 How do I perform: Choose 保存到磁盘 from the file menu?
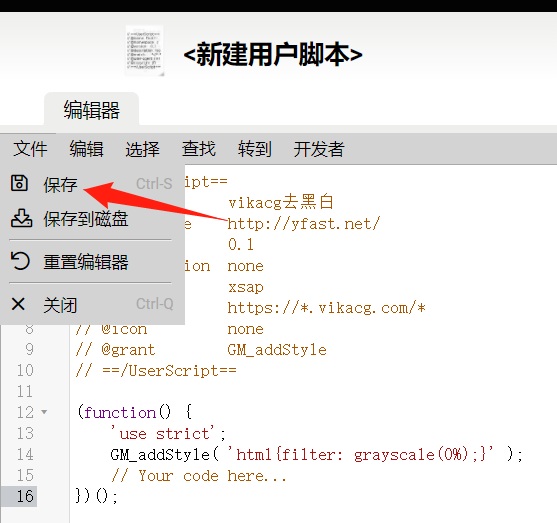pyautogui.click(x=92, y=219)
